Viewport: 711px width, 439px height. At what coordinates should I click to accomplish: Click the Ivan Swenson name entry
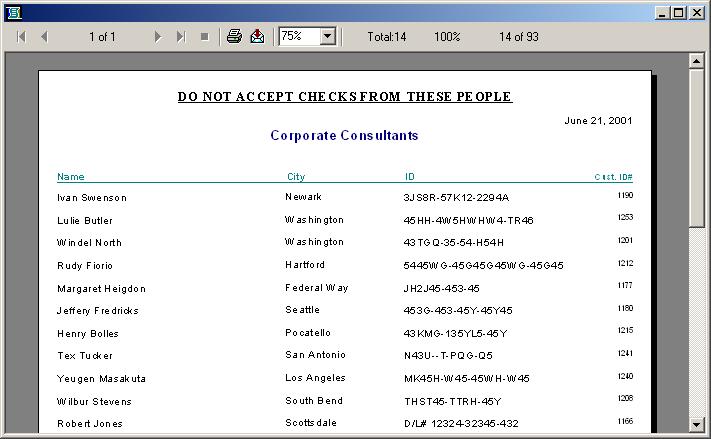click(92, 198)
